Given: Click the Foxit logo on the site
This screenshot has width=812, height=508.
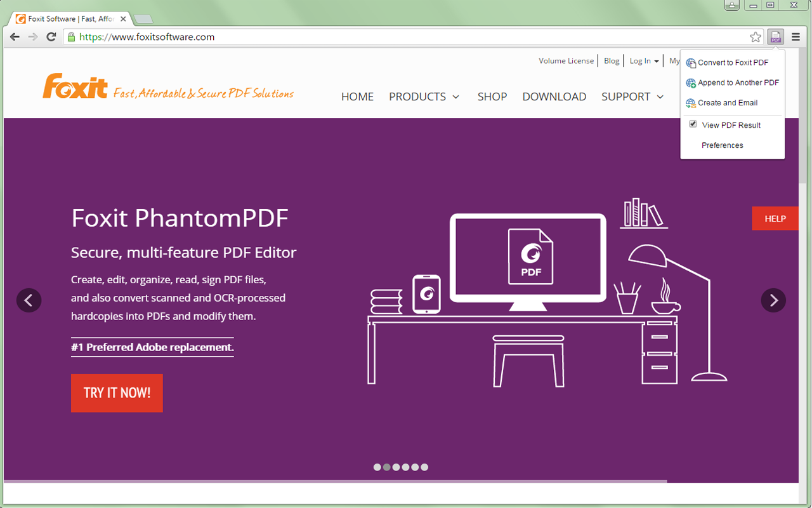Looking at the screenshot, I should (75, 87).
